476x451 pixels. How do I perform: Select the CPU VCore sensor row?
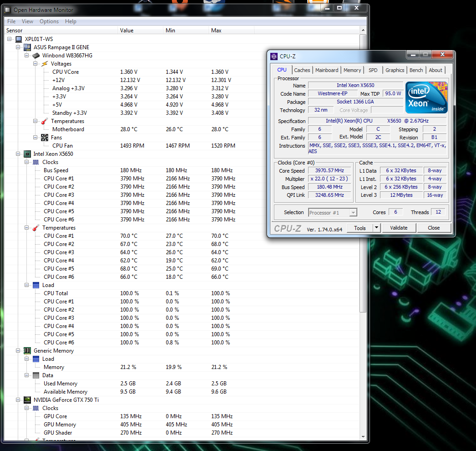point(182,72)
